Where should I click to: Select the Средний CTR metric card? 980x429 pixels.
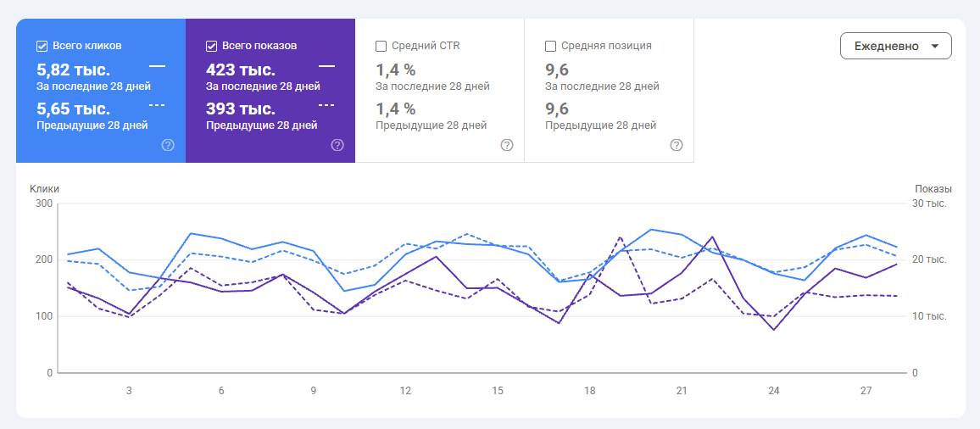439,91
